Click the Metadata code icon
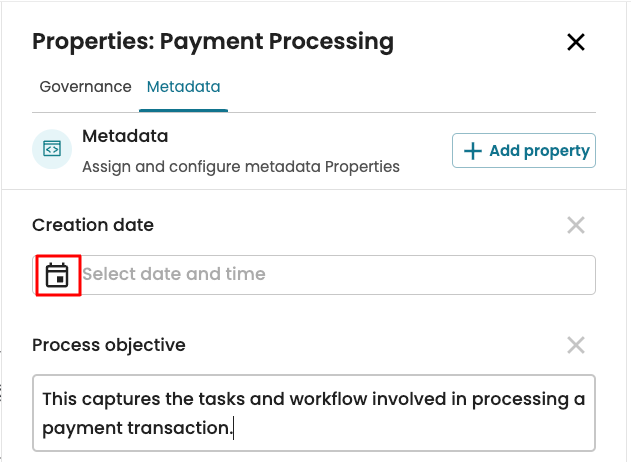The width and height of the screenshot is (631, 462). 52,149
